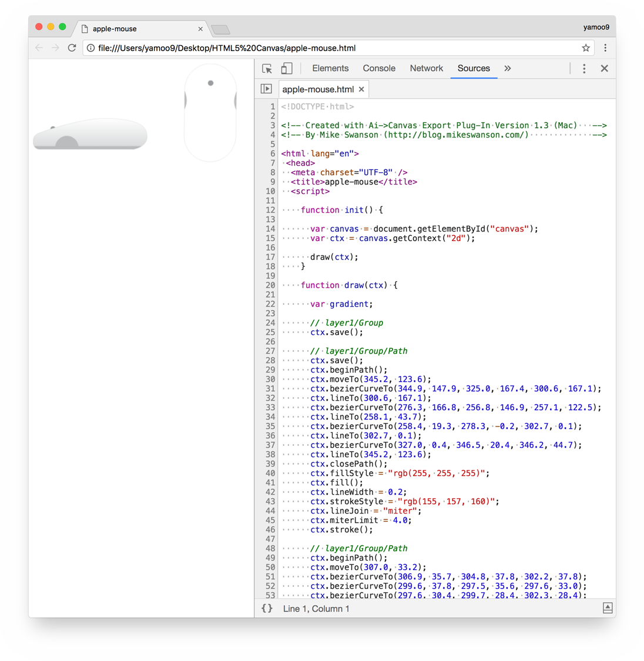Click the macOS red close window button

pos(39,27)
